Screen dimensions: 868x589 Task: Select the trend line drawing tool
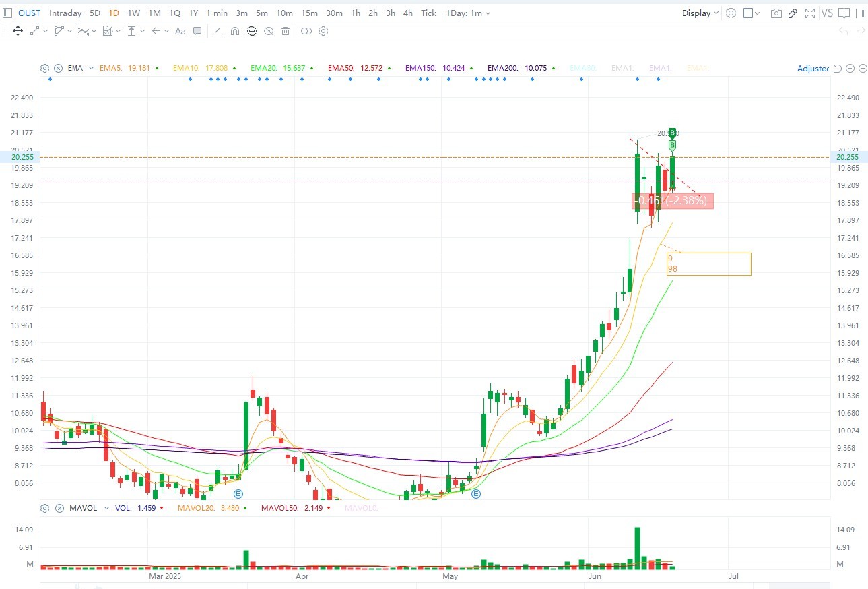coord(35,30)
